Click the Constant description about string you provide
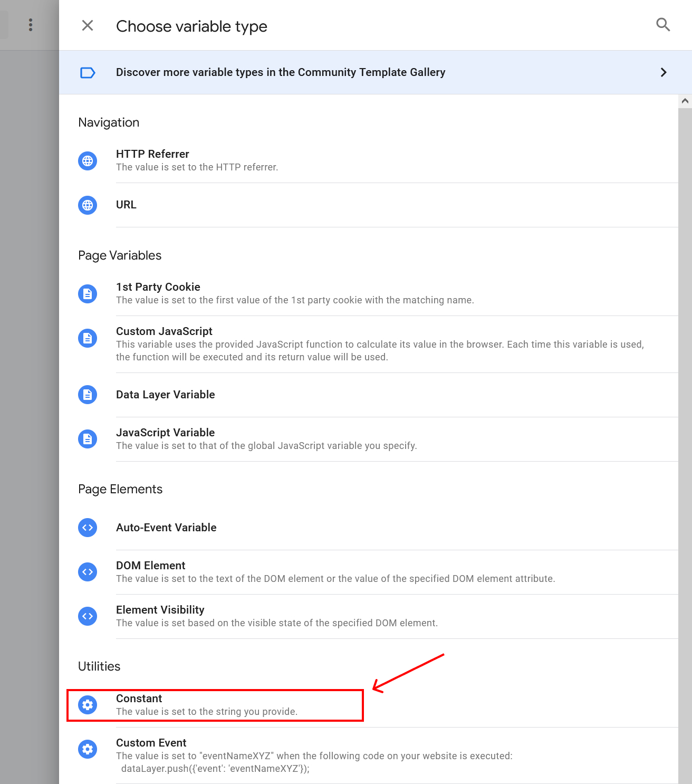 (207, 712)
